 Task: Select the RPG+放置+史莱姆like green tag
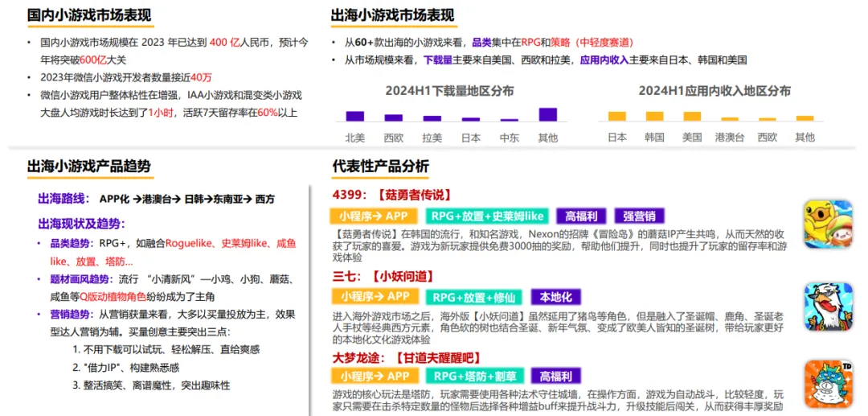[x=487, y=216]
